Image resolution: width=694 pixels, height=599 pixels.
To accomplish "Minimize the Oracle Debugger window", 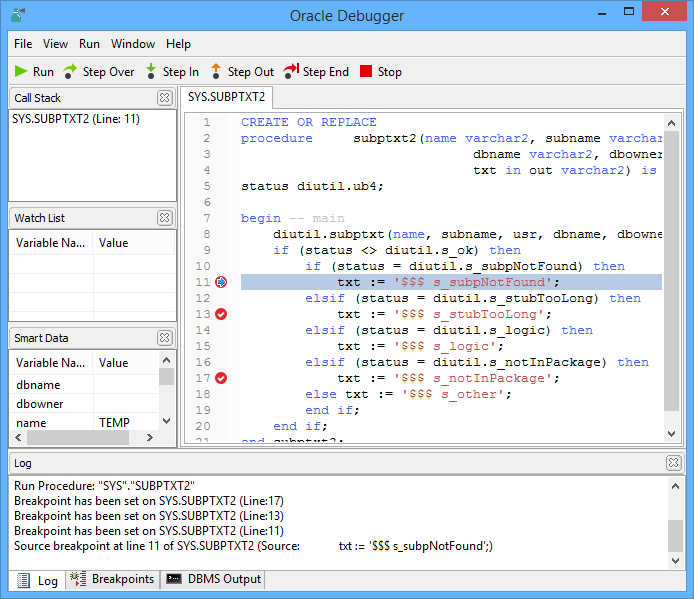I will (601, 14).
